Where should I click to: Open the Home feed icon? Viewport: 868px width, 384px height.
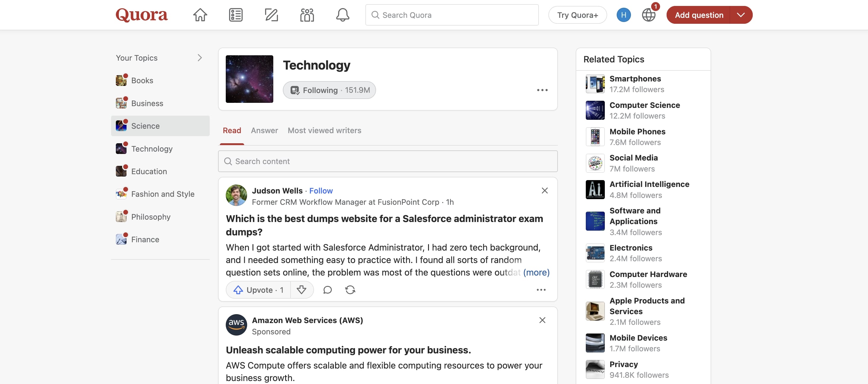click(200, 15)
